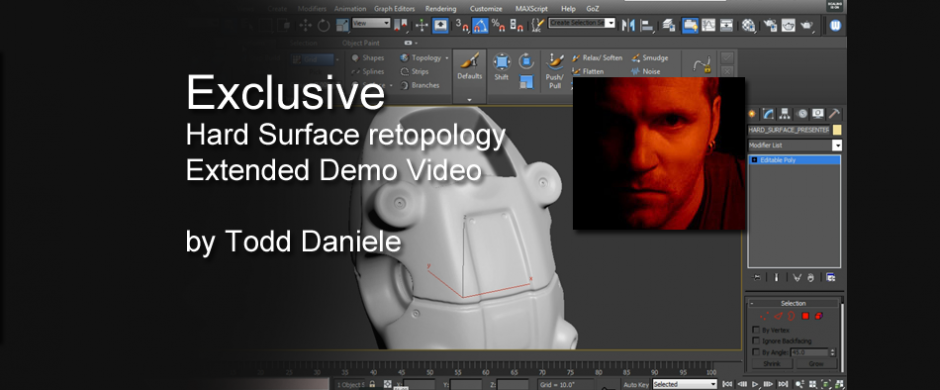Viewport: 940px width, 390px height.
Task: Open the Help menu
Action: click(x=568, y=9)
